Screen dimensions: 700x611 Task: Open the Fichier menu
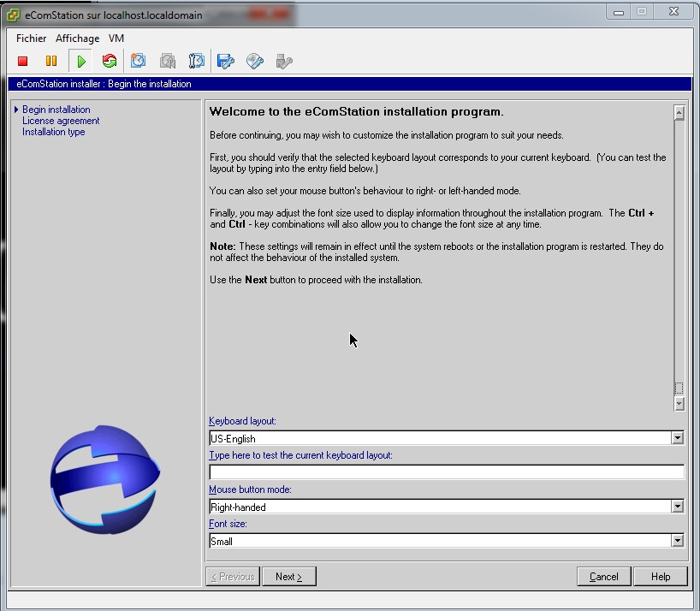pos(32,39)
